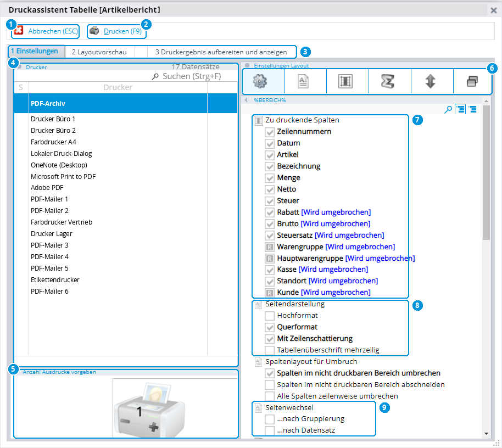
Task: Decrease print copies with the minus on the printer
Action: (125, 421)
